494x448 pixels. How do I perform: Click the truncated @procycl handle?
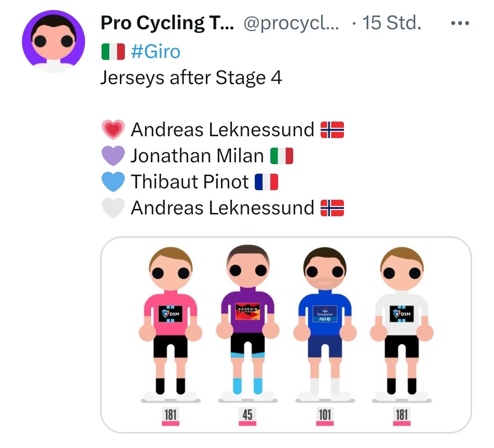291,23
